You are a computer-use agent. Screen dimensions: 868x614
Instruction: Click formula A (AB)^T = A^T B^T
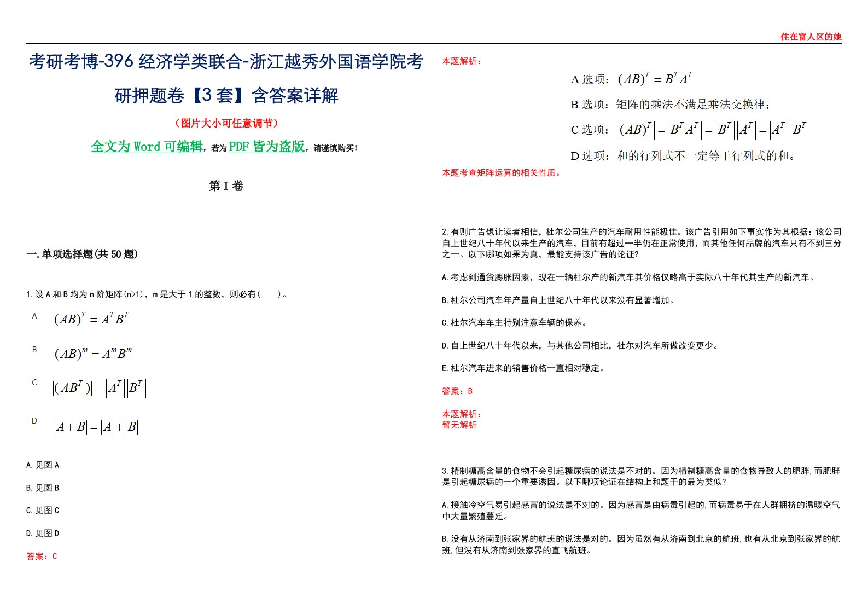[x=91, y=318]
